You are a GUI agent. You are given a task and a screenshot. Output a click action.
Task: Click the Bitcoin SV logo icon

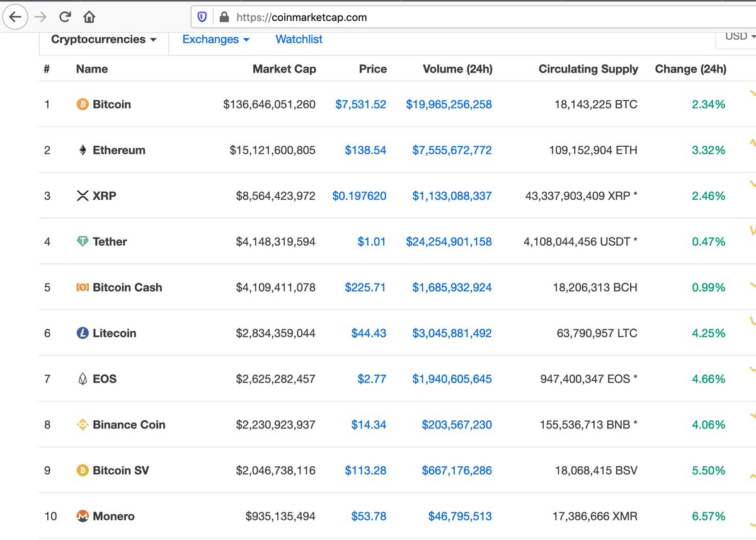[83, 470]
